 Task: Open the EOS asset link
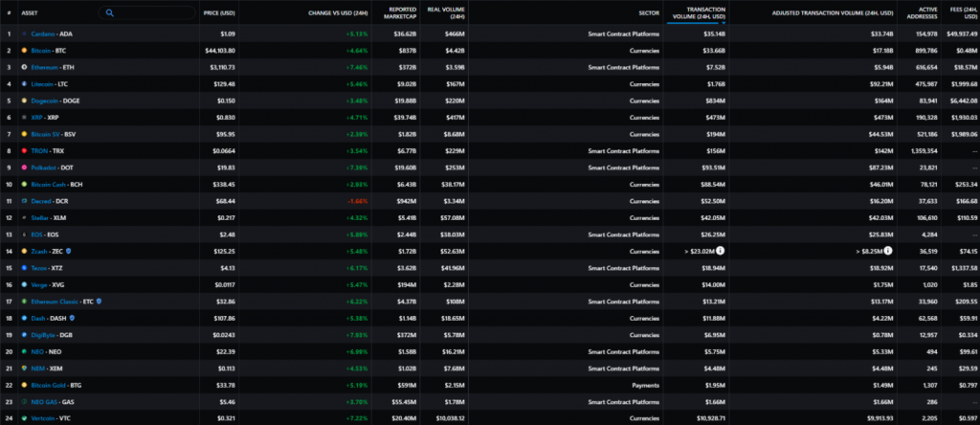[37, 235]
